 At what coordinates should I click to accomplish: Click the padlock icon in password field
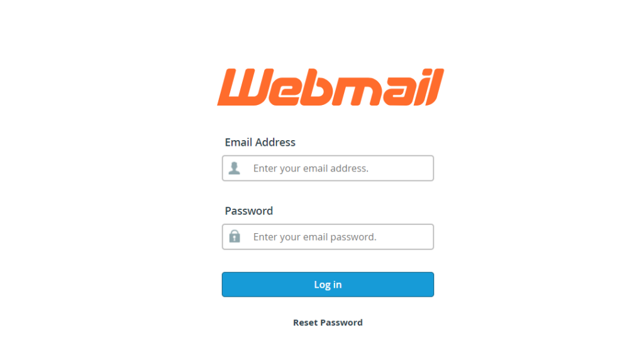click(x=235, y=236)
